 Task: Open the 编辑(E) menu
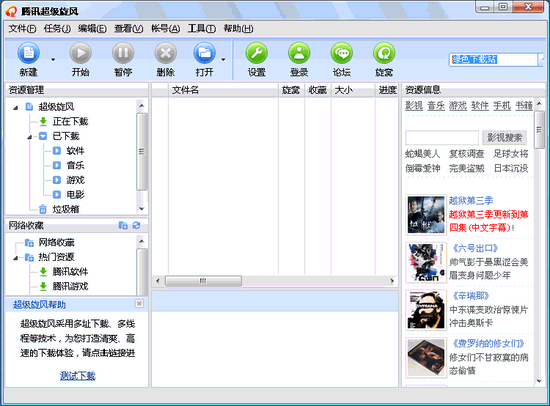92,29
